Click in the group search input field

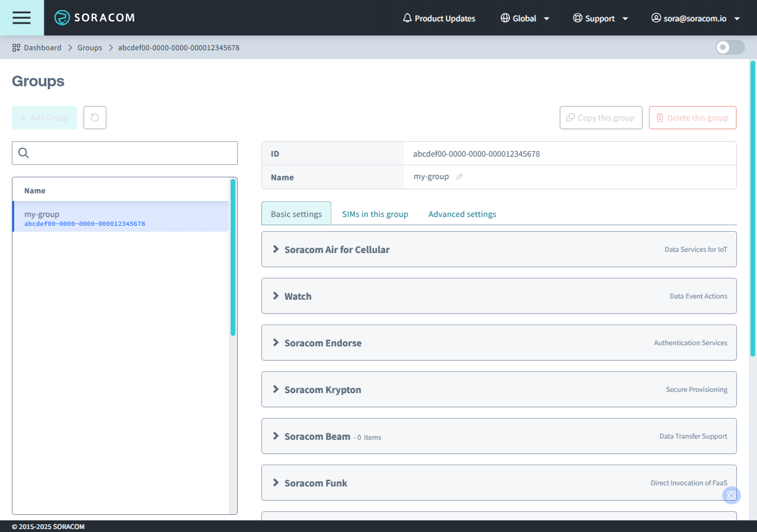(x=133, y=153)
